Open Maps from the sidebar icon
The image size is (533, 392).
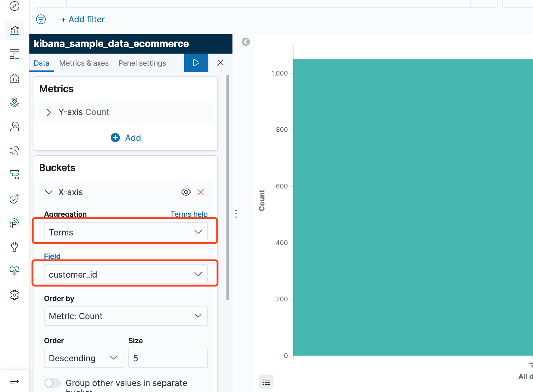click(14, 102)
